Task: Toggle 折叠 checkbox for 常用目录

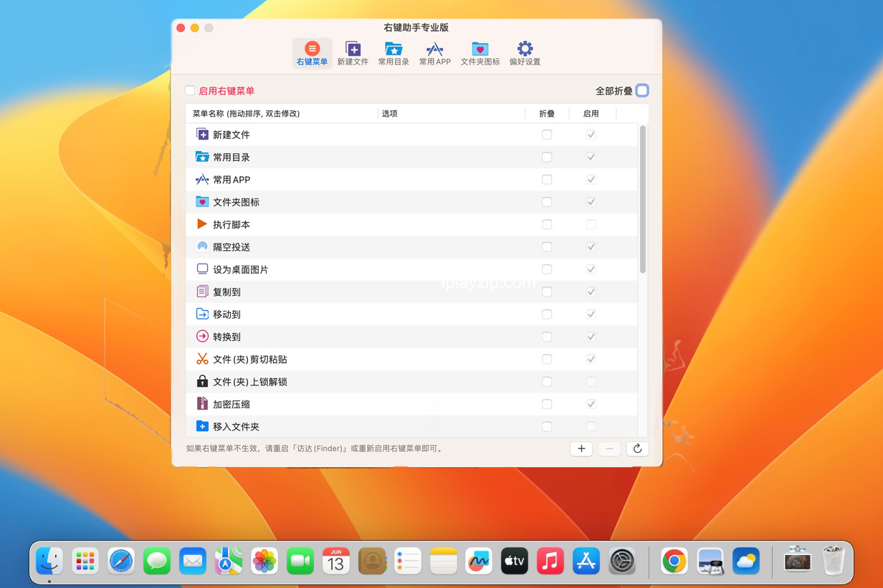Action: (x=547, y=157)
